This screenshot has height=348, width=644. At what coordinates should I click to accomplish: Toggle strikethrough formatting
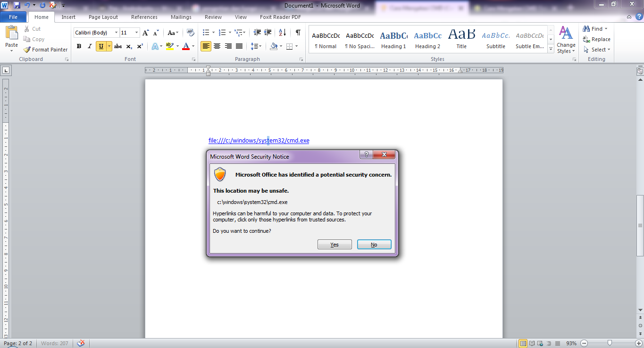(x=117, y=46)
